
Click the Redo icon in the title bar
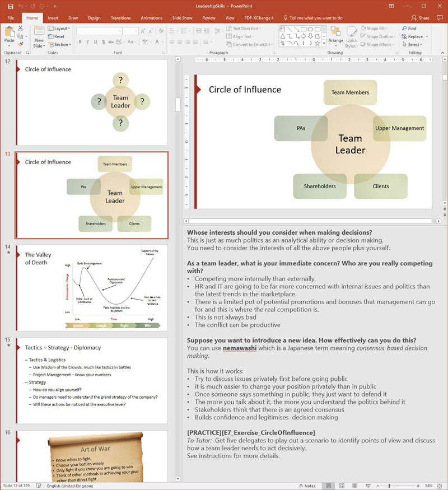(33, 6)
